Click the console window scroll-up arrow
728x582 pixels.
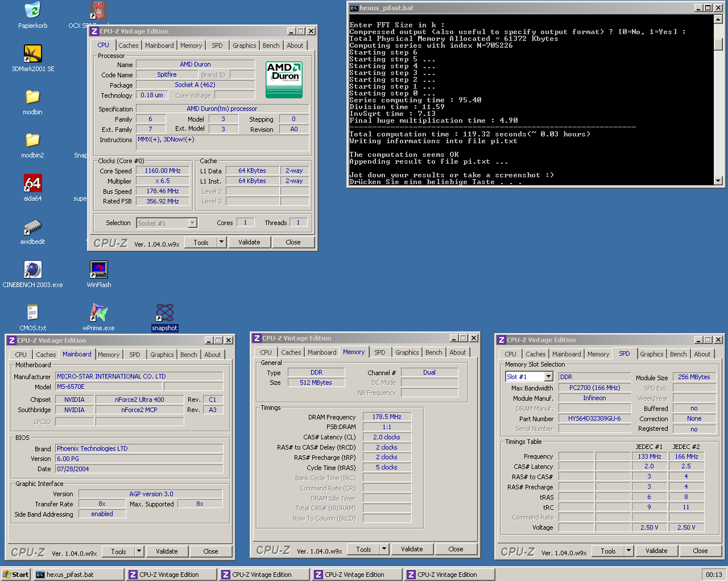click(x=718, y=19)
